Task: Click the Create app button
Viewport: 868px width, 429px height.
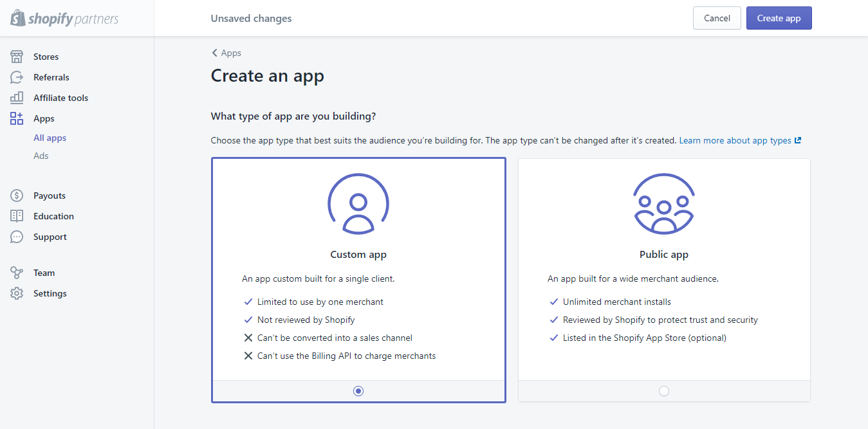Action: 779,18
